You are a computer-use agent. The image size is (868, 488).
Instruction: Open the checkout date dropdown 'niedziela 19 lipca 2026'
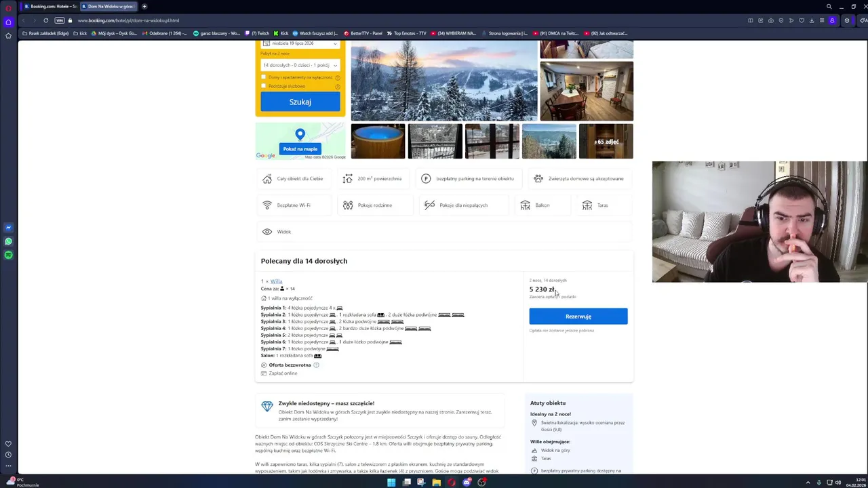(x=300, y=43)
